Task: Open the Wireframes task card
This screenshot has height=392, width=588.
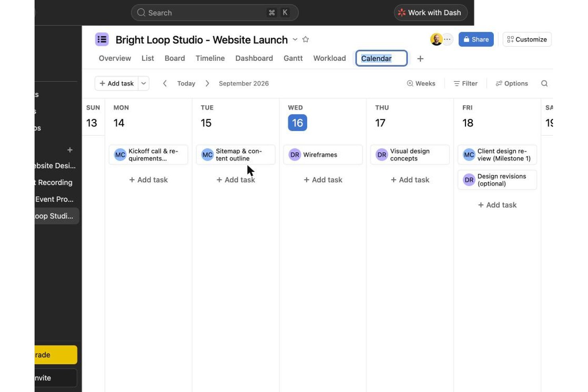Action: click(x=323, y=154)
